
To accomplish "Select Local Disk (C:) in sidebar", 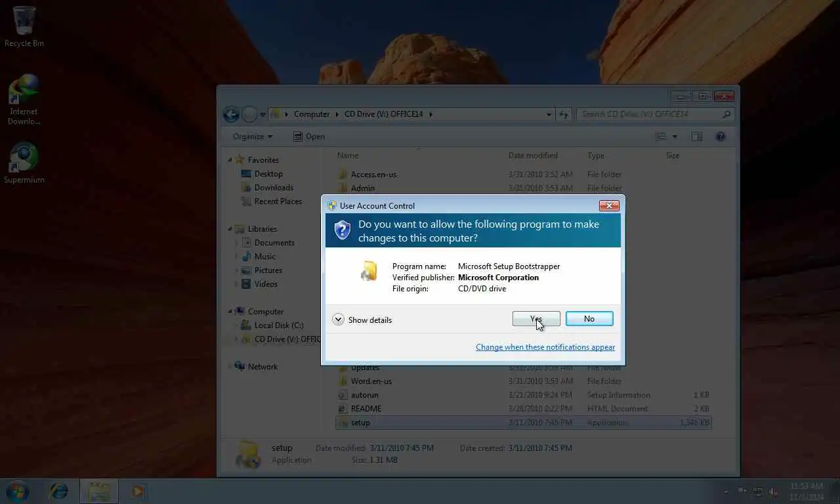I will click(x=278, y=325).
